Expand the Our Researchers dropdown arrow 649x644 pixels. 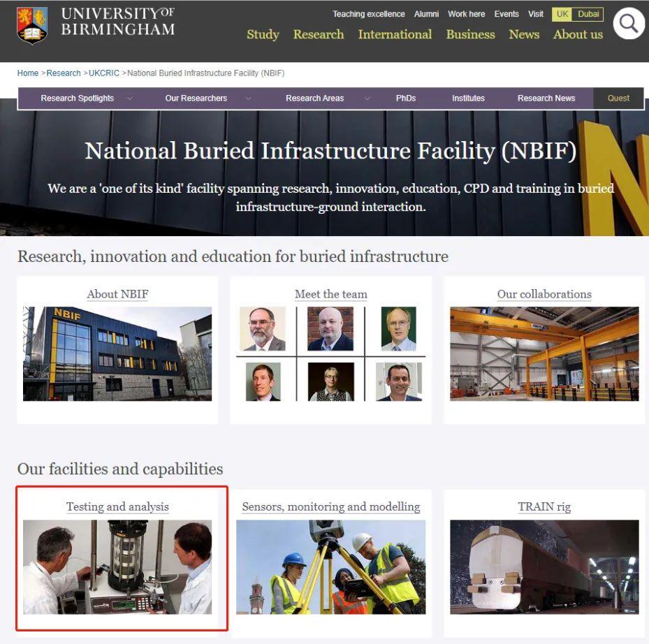(x=248, y=98)
